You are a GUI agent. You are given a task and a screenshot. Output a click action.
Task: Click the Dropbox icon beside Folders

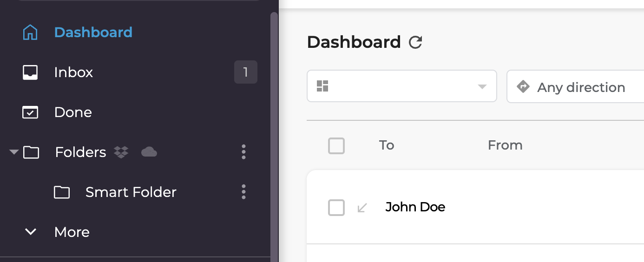[x=121, y=152]
